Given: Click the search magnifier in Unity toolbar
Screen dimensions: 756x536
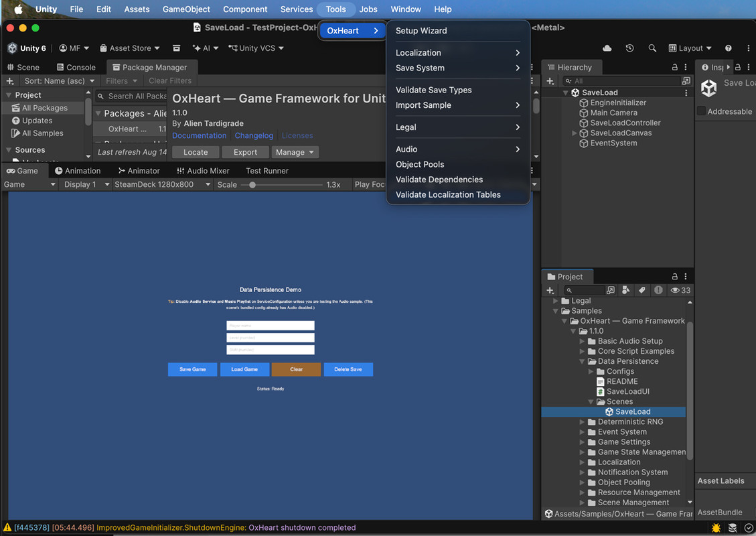Looking at the screenshot, I should click(x=652, y=48).
